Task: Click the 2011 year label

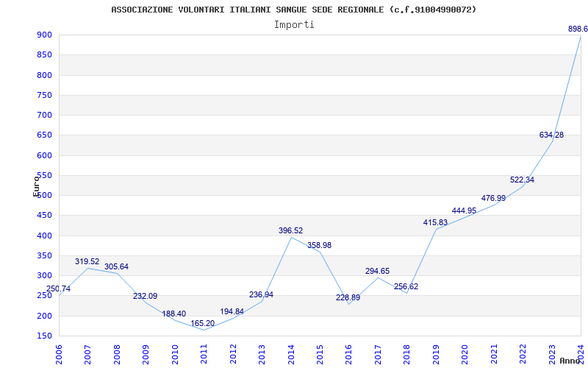Action: click(x=204, y=355)
